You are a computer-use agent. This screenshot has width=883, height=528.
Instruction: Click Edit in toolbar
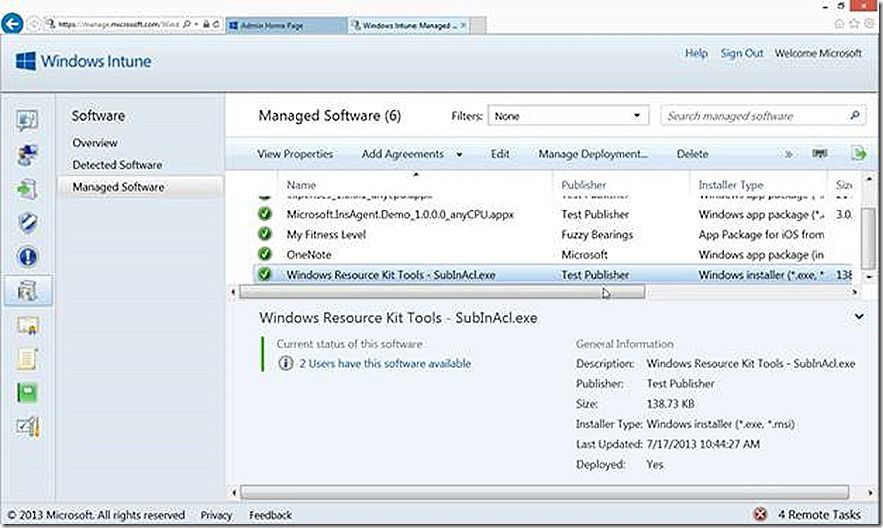500,154
